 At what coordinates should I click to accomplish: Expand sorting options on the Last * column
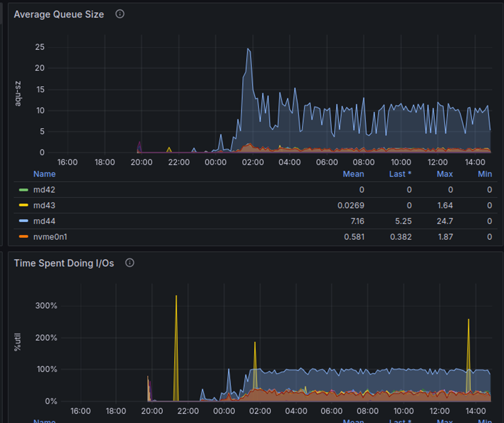pyautogui.click(x=400, y=174)
